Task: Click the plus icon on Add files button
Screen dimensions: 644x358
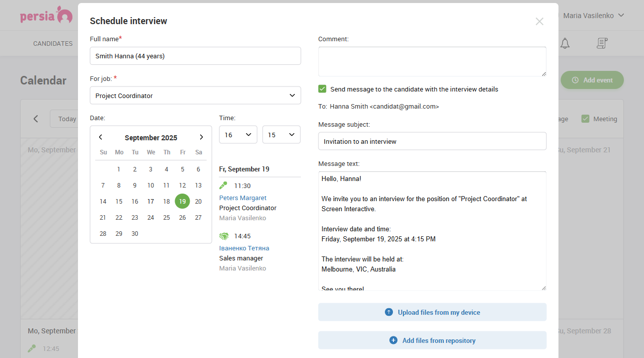Action: [392, 340]
